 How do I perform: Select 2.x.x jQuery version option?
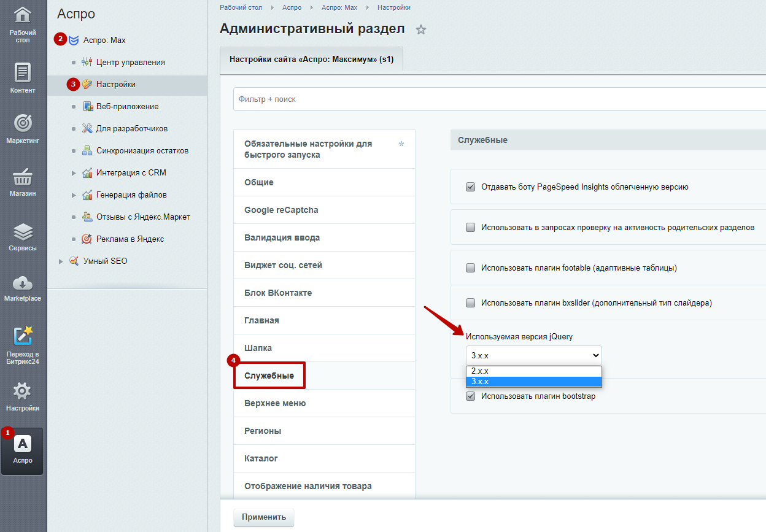point(533,371)
